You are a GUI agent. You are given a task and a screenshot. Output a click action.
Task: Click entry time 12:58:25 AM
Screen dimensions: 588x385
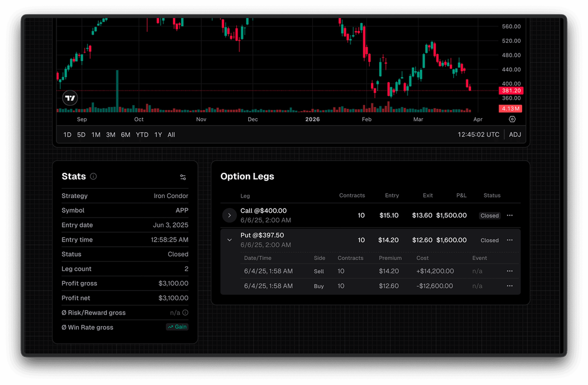coord(169,240)
